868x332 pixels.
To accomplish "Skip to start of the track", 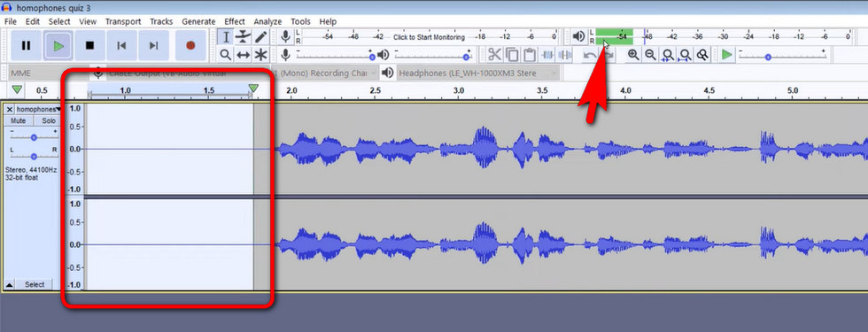I will [x=122, y=45].
